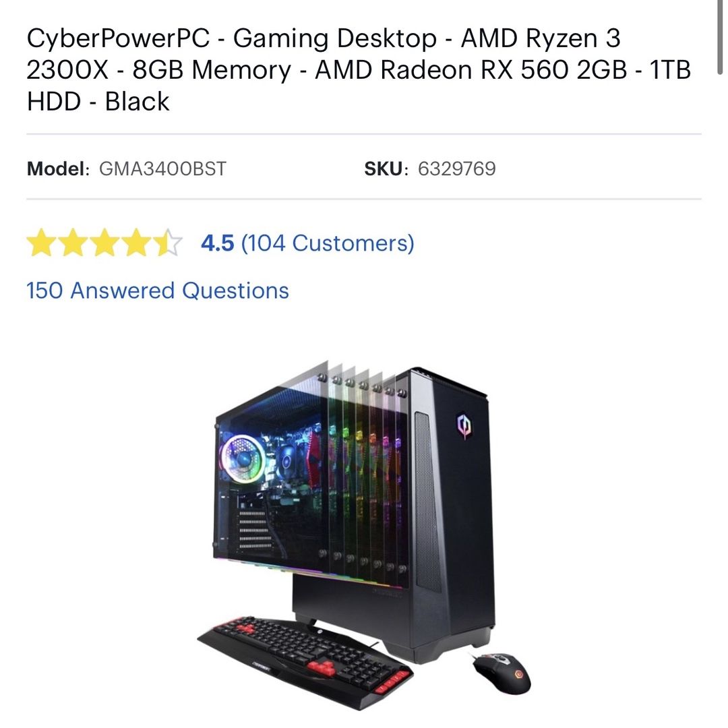
Task: Click the model number GMA3400BST
Action: [x=162, y=169]
